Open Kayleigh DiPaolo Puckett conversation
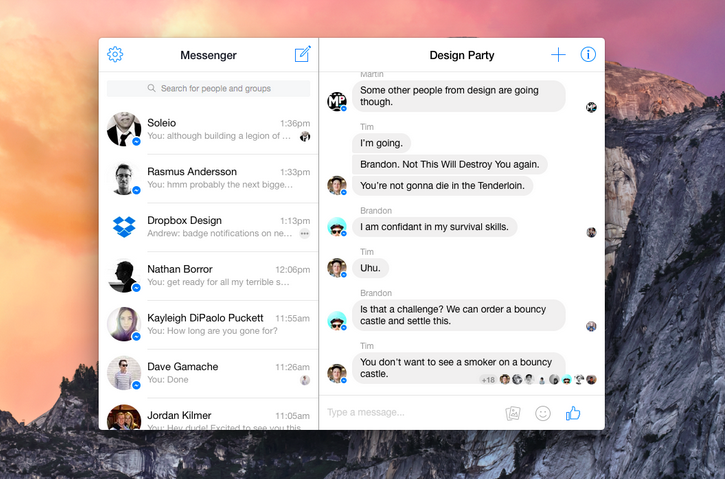This screenshot has width=725, height=479. click(x=209, y=324)
